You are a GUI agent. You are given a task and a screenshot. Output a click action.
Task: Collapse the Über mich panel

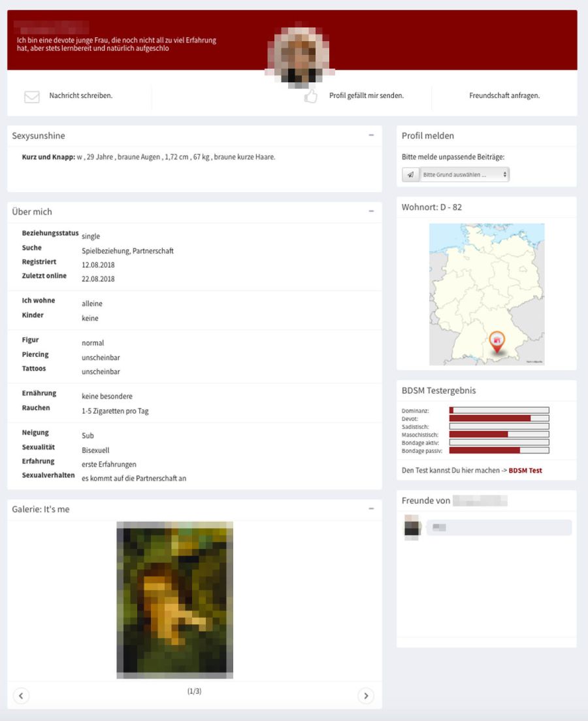click(x=371, y=211)
